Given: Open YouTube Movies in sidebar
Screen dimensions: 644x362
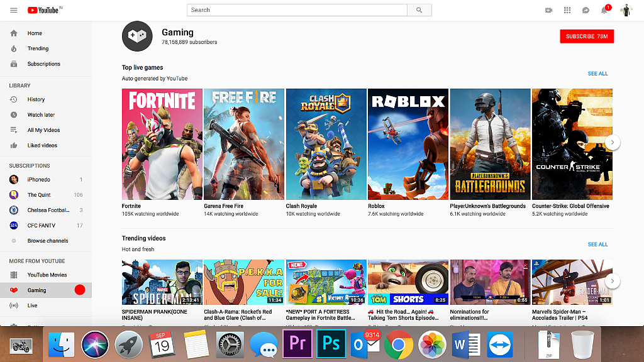Looking at the screenshot, I should point(46,275).
